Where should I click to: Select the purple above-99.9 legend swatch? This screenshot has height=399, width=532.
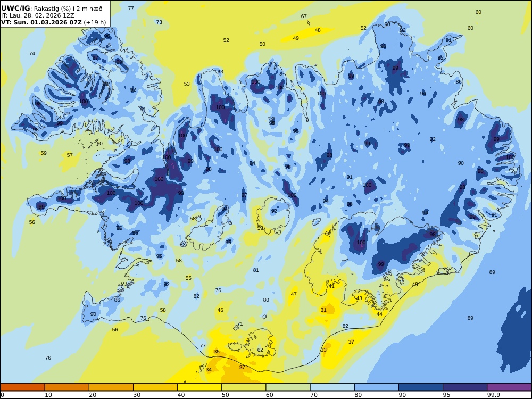tap(509, 387)
